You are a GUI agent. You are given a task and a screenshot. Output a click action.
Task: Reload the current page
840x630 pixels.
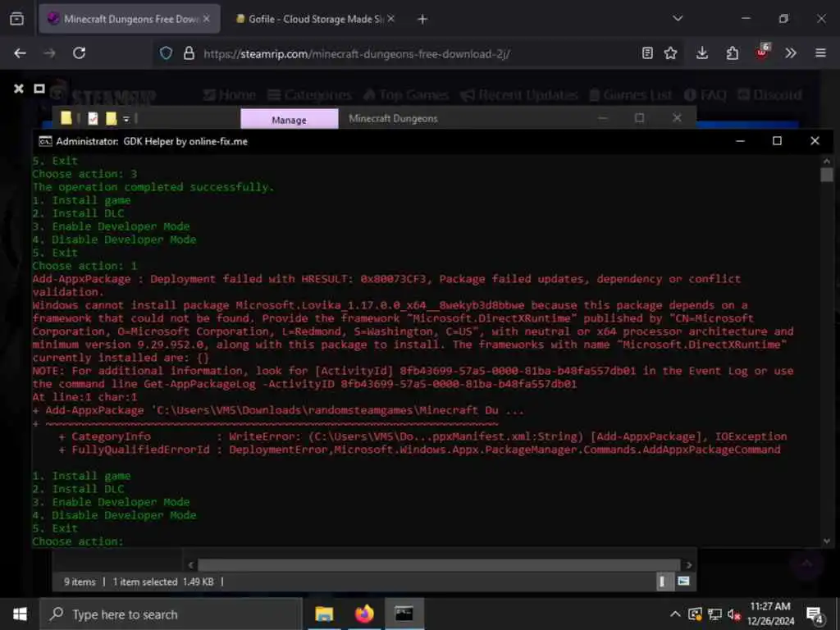80,53
